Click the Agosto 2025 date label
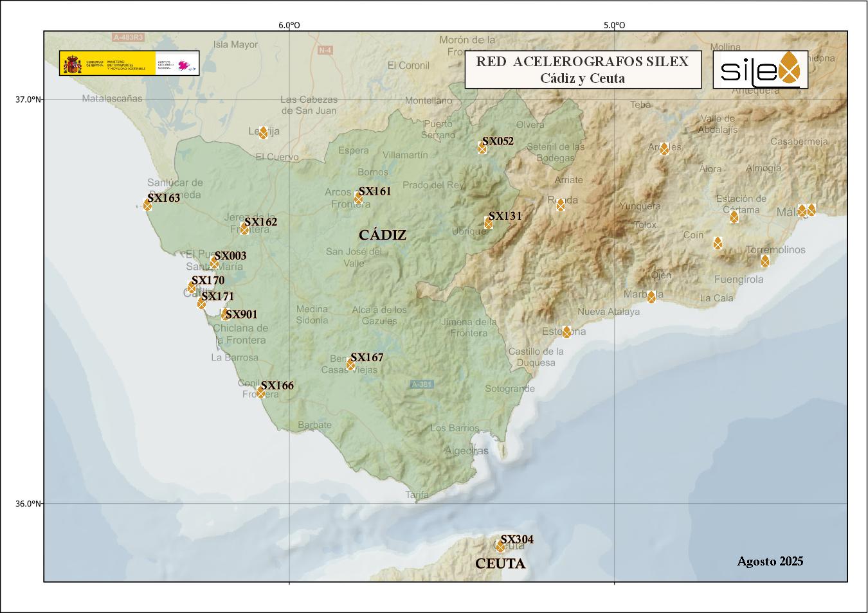 (x=770, y=561)
